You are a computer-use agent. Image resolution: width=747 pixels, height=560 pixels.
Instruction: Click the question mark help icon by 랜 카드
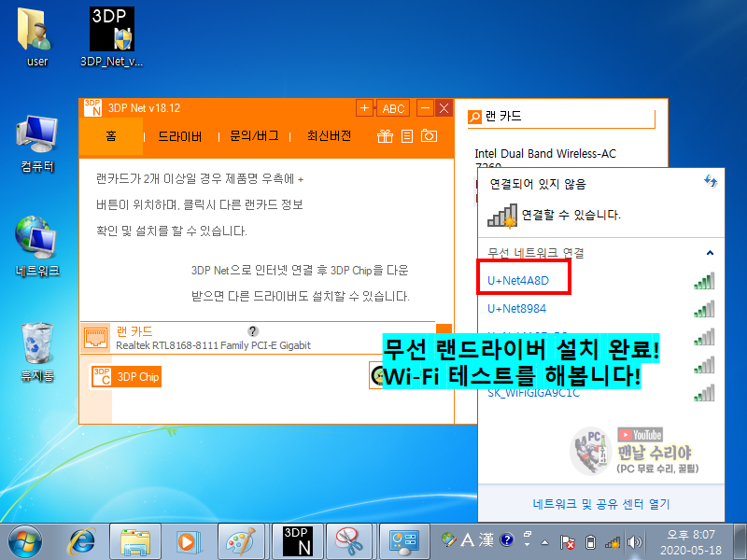[253, 331]
